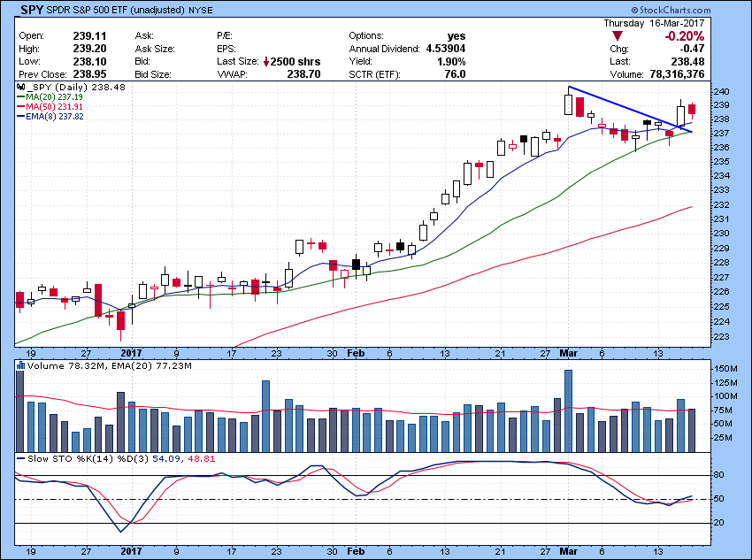Screen dimensions: 752x560
Task: Click the Bid Size: label
Action: click(x=153, y=74)
